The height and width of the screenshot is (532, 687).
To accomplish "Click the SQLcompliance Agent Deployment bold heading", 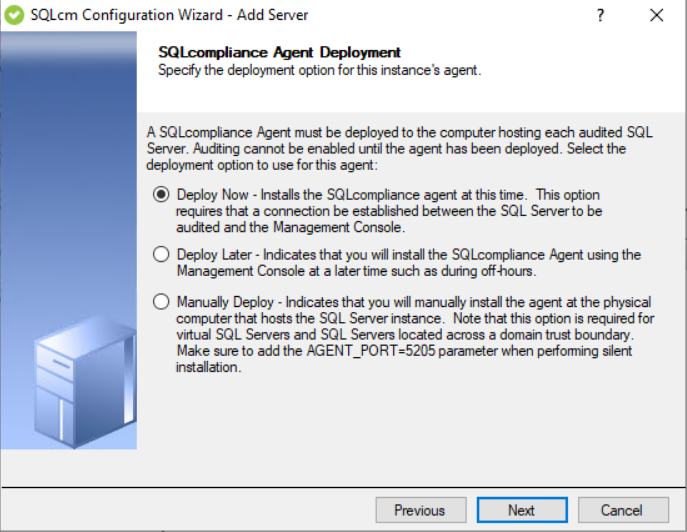I will click(x=280, y=52).
